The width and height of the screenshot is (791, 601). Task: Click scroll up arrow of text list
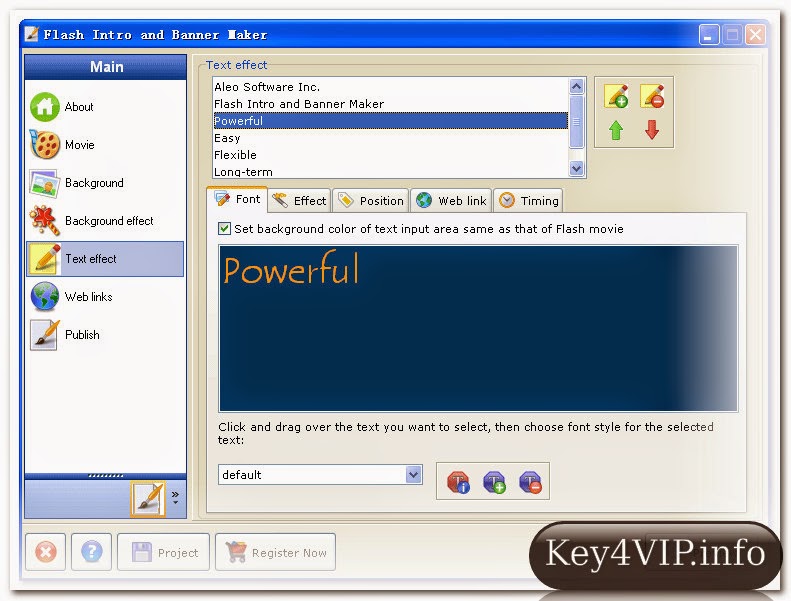(x=576, y=86)
